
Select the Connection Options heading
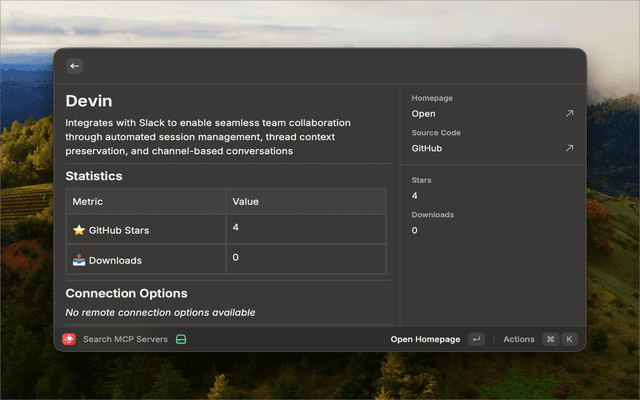(x=126, y=293)
